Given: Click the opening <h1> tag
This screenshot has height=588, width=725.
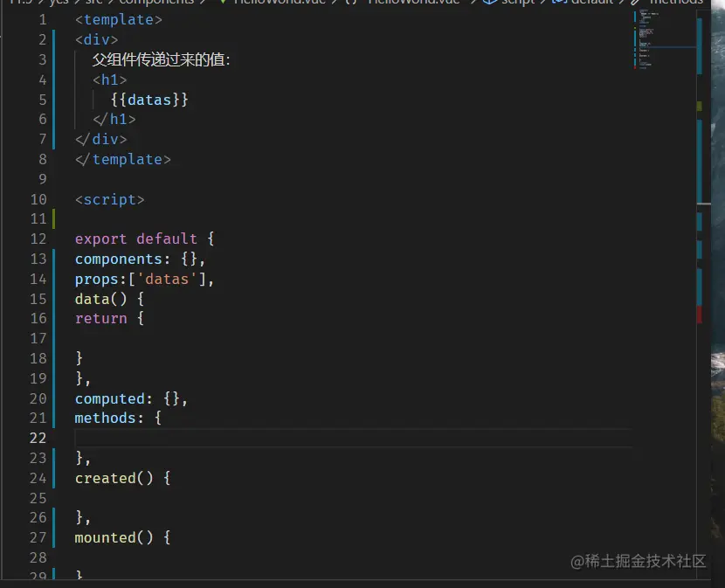Looking at the screenshot, I should [x=109, y=80].
